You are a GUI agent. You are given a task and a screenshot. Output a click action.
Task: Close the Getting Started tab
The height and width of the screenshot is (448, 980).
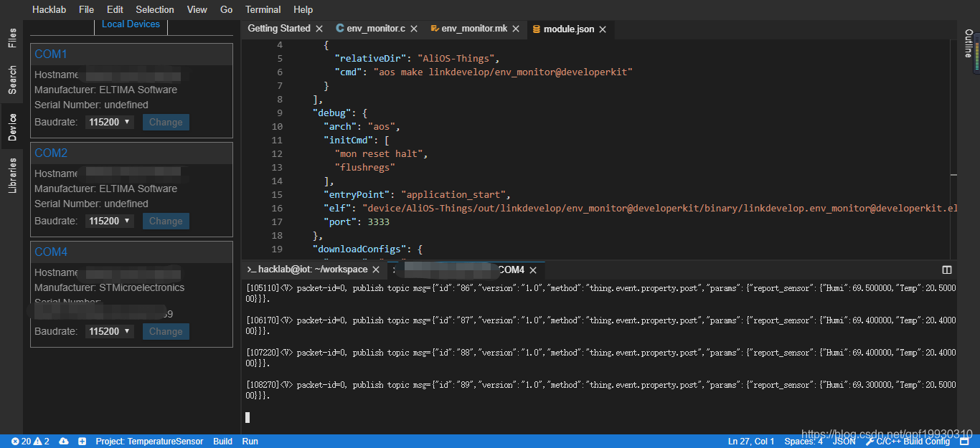[x=319, y=29]
